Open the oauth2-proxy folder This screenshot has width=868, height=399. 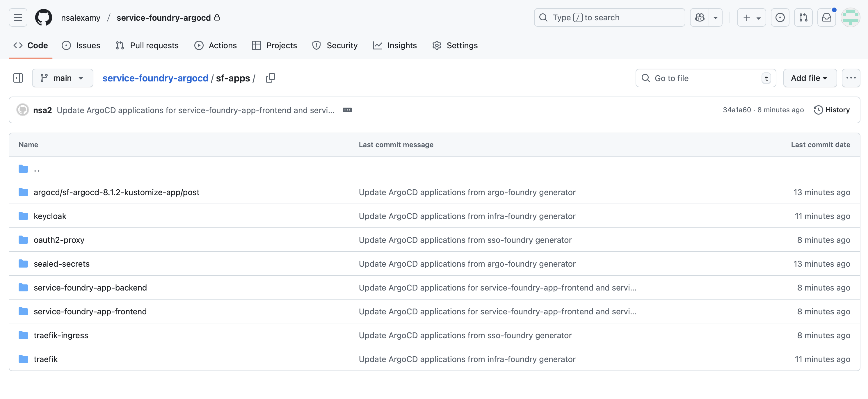(x=59, y=240)
